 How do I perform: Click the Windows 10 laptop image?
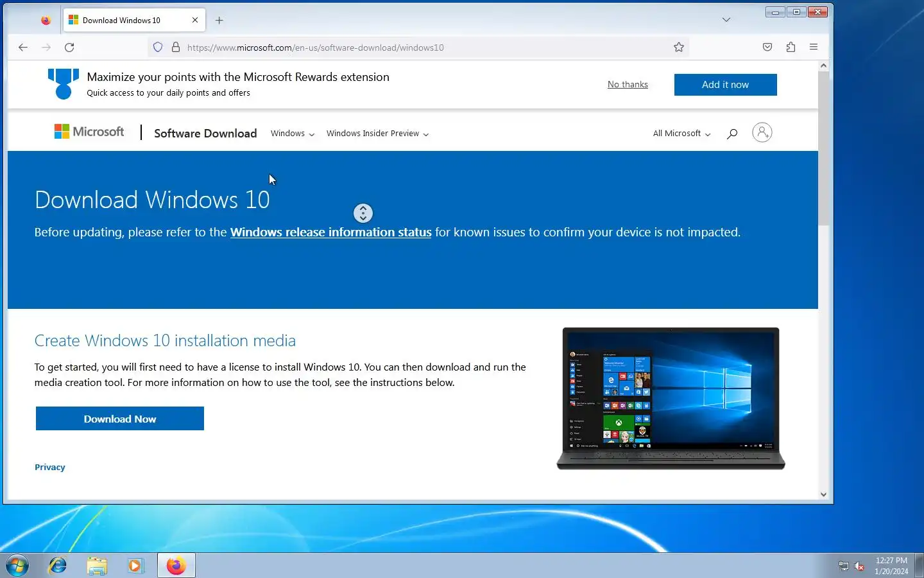pyautogui.click(x=671, y=399)
